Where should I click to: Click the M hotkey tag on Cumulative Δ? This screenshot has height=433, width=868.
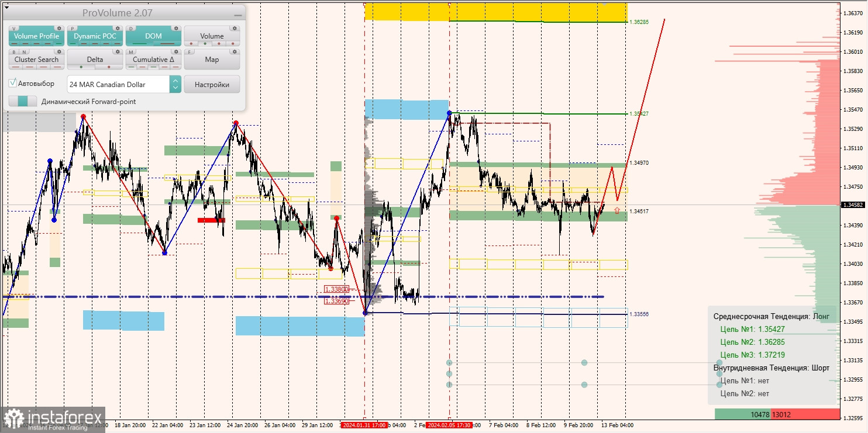tap(131, 51)
